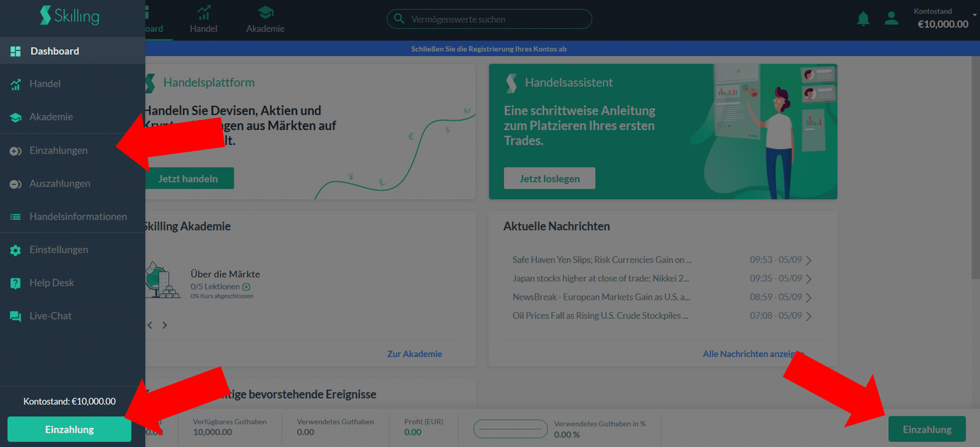The height and width of the screenshot is (447, 980).
Task: Go to next academy course arrow
Action: 164,325
